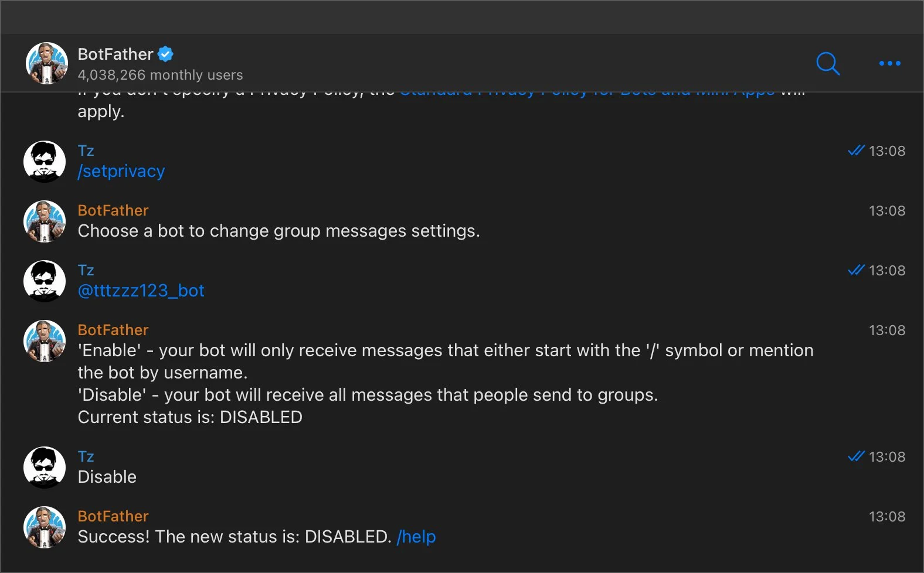
Task: Click the verified badge next to BotFather
Action: coord(166,54)
